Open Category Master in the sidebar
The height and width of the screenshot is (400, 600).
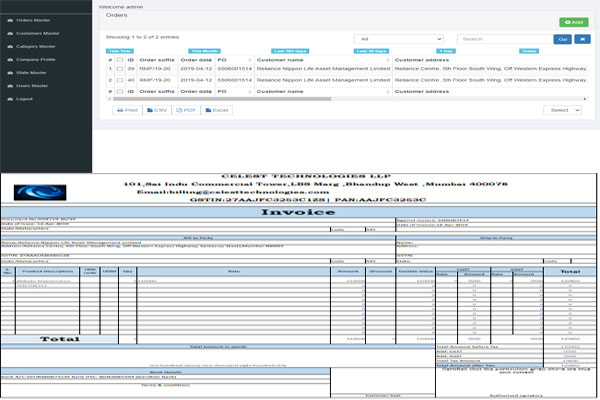point(36,46)
